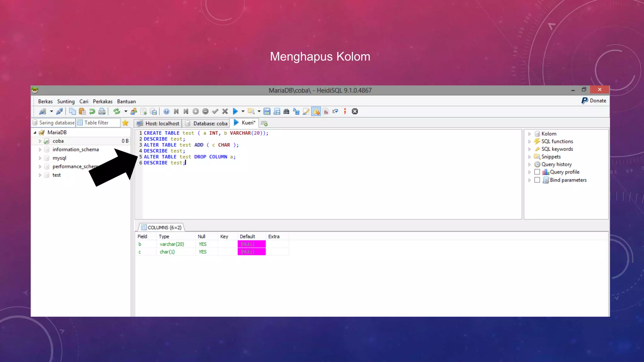Toggle the highlighted warning triangle toolbar button
Image resolution: width=644 pixels, height=362 pixels.
316,111
